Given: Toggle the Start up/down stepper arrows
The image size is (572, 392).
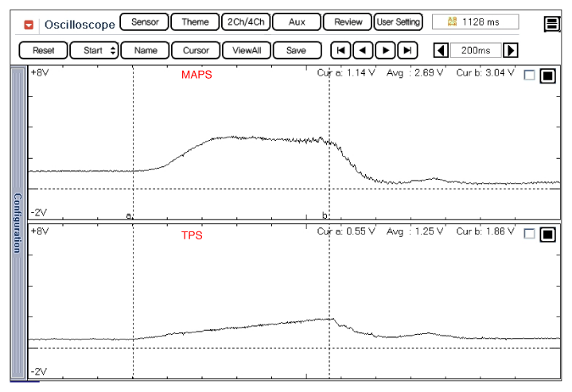Looking at the screenshot, I should [113, 50].
